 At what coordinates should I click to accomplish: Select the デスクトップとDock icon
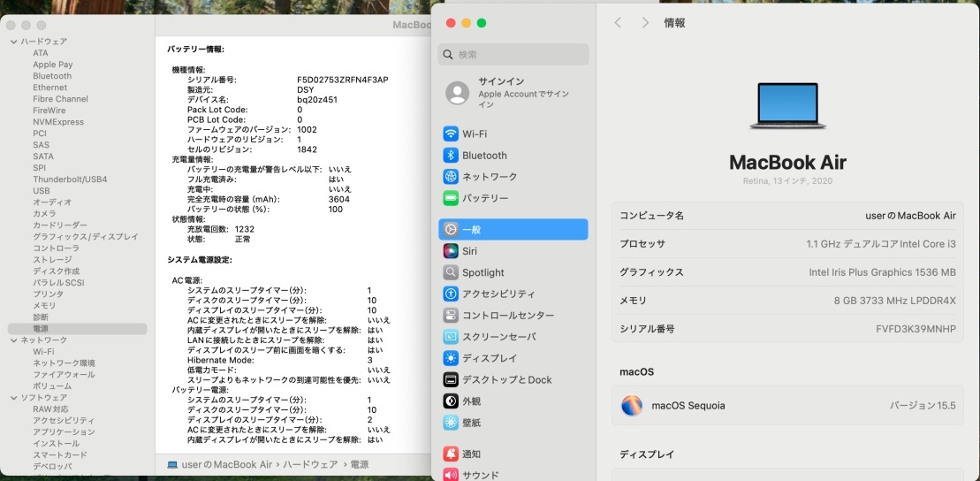tap(451, 379)
